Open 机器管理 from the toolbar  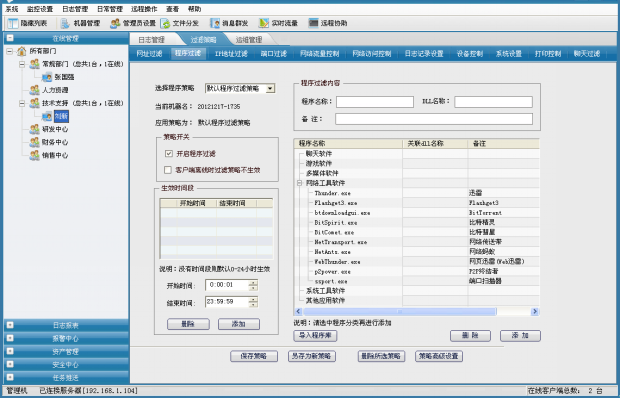tap(65, 23)
